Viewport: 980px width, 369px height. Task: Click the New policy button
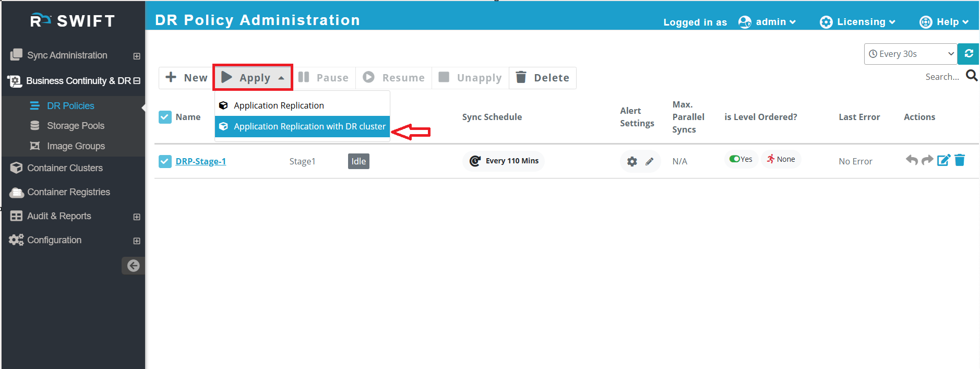[x=186, y=78]
